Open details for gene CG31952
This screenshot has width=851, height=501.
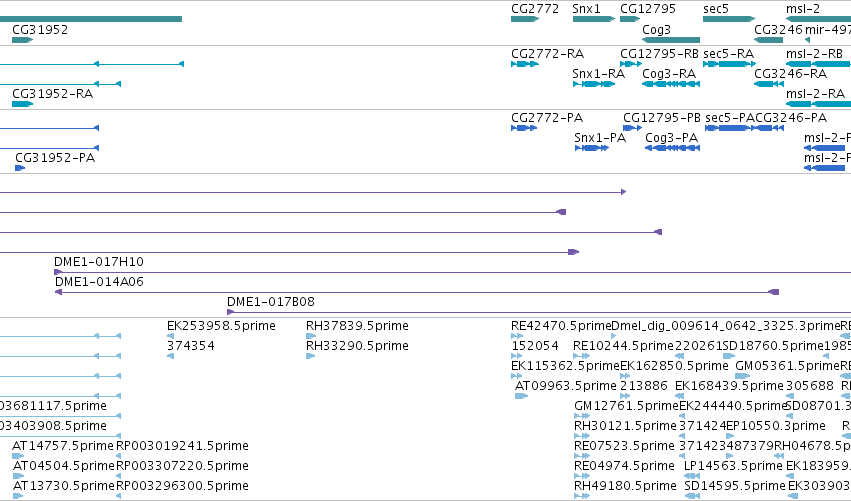22,40
